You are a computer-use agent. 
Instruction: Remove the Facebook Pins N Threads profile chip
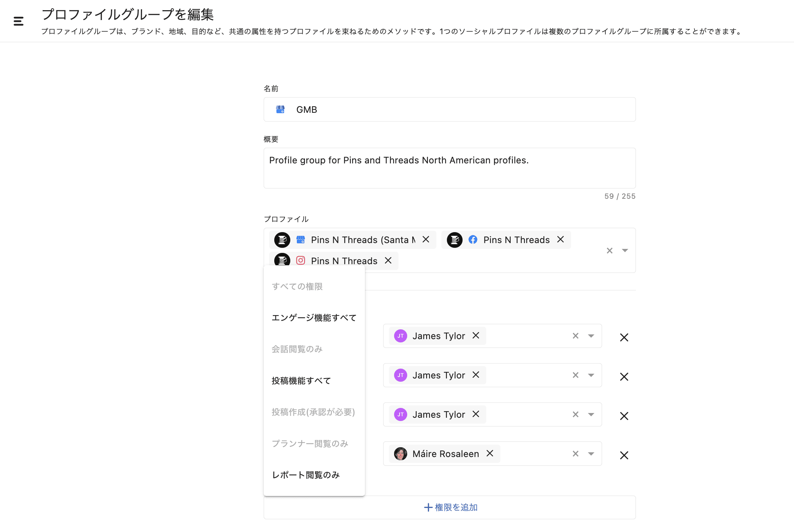tap(561, 239)
